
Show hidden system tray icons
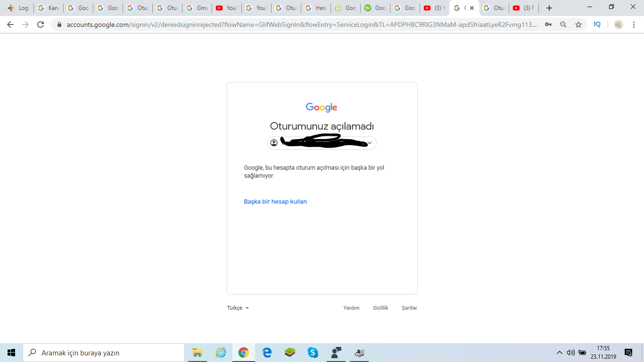(560, 353)
